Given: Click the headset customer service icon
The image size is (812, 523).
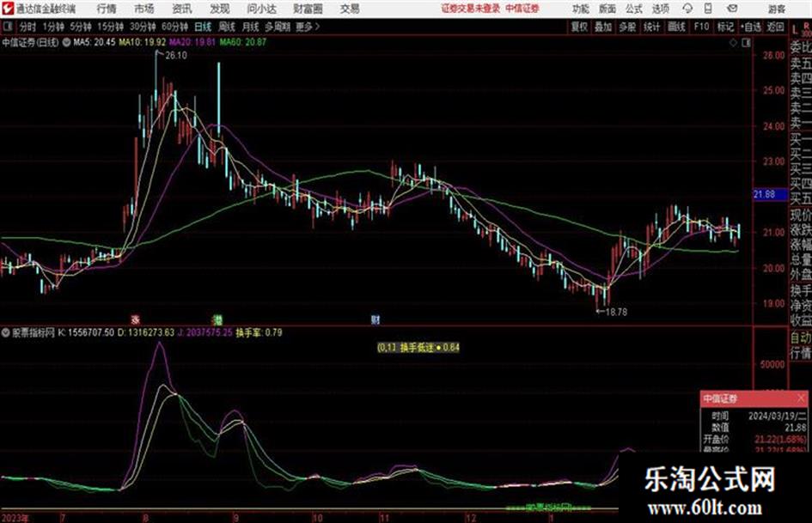Looking at the screenshot, I should (x=687, y=9).
